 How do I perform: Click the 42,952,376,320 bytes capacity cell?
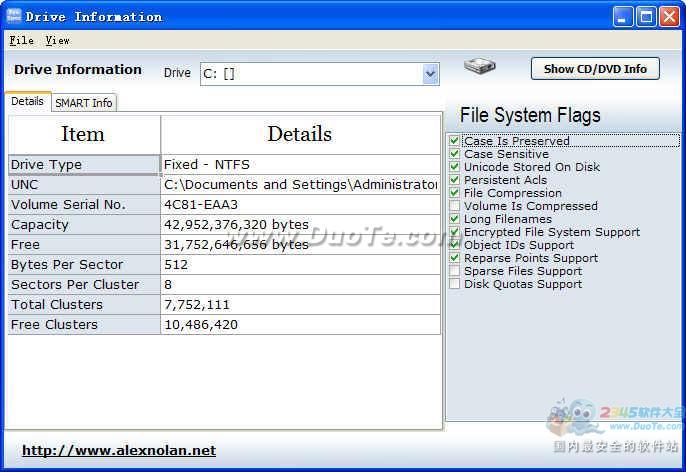tap(300, 225)
